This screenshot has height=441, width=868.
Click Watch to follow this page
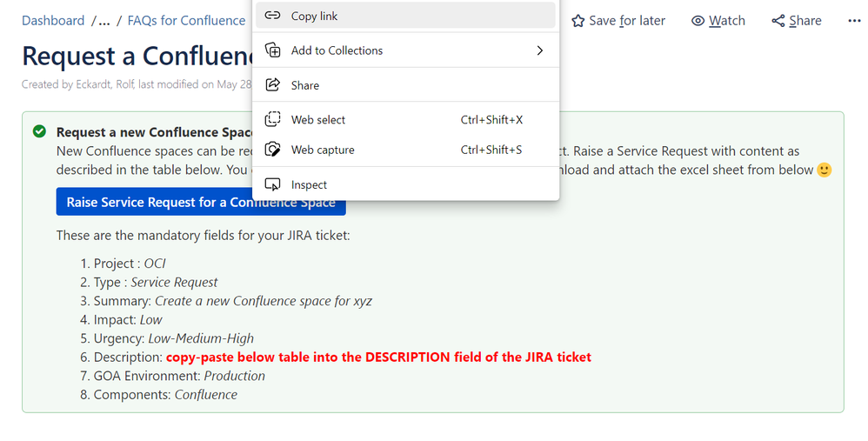[718, 21]
